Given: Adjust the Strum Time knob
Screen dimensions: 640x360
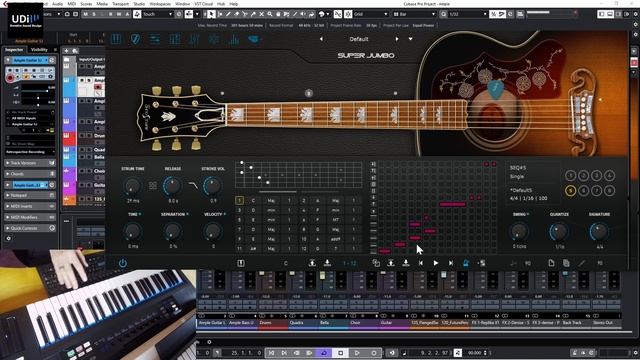Looking at the screenshot, I should tap(132, 186).
